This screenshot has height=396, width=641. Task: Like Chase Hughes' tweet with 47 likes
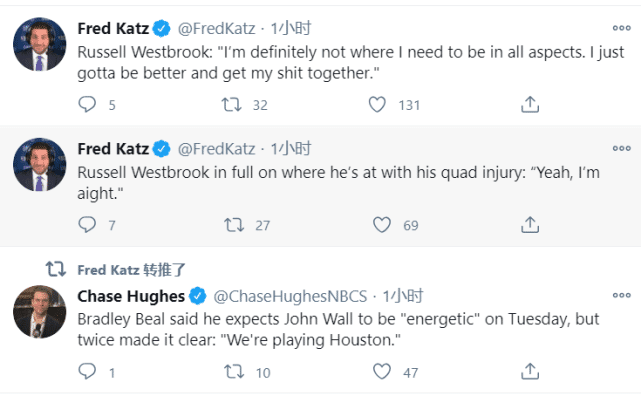[382, 372]
